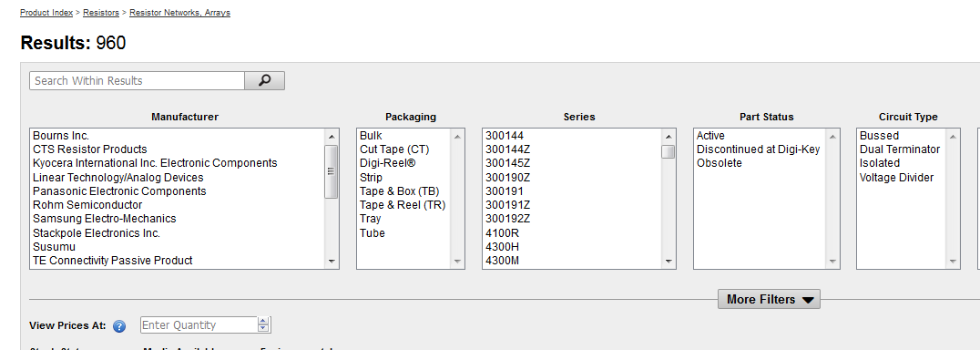
Task: Open the Resistors breadcrumb link
Action: pyautogui.click(x=100, y=13)
